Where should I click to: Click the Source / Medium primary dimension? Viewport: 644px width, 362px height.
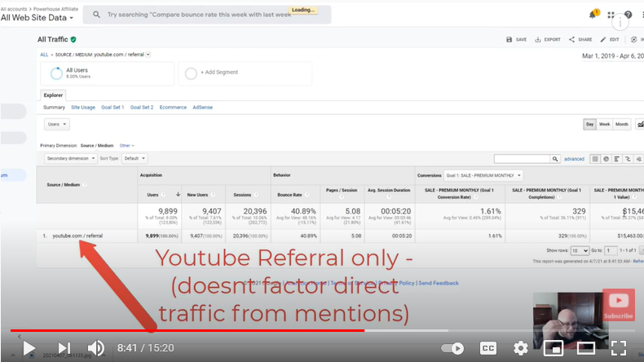click(x=97, y=145)
